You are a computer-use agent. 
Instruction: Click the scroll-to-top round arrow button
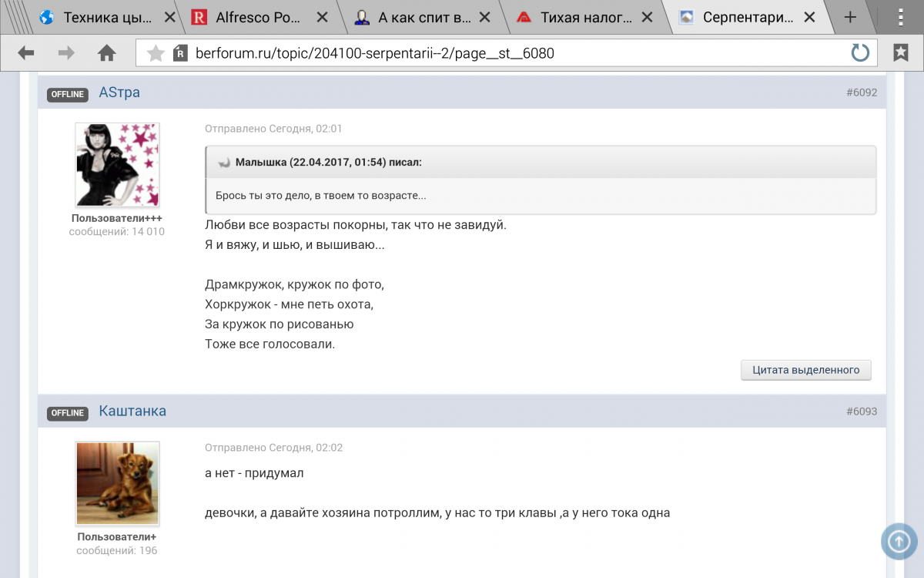[x=899, y=542]
